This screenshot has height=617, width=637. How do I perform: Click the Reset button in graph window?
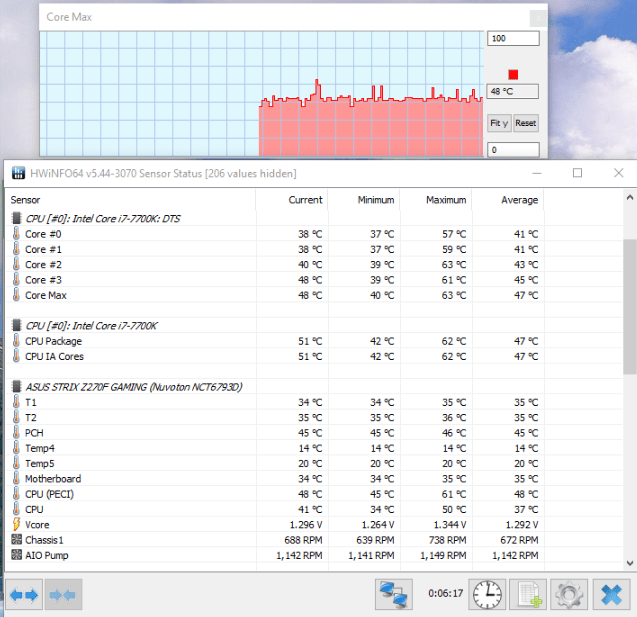point(526,123)
